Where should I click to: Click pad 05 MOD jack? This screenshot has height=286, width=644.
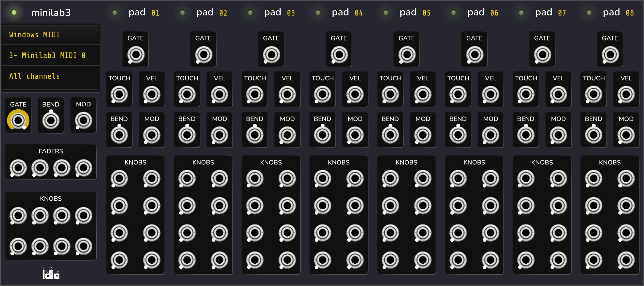pos(423,135)
